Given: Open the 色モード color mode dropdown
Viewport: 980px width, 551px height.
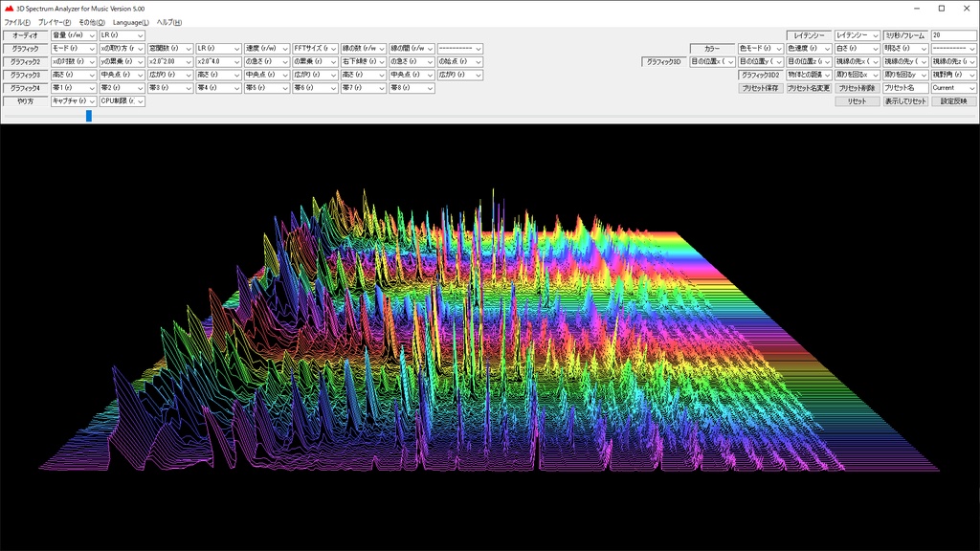Looking at the screenshot, I should pos(761,48).
